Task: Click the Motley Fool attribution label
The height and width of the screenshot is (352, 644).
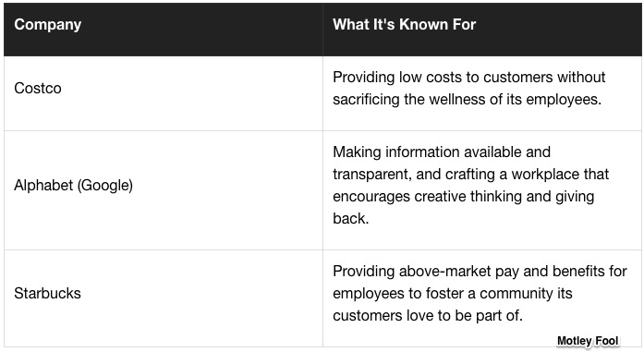Action: pos(588,341)
